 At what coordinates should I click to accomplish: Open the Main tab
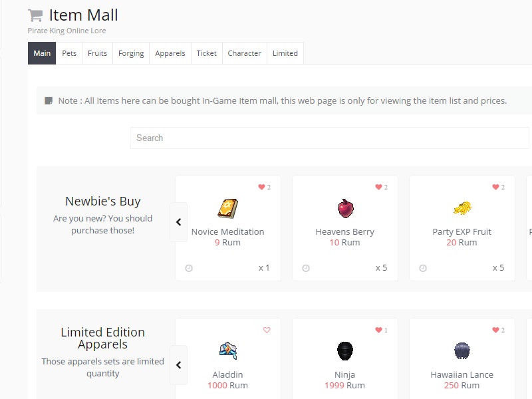pyautogui.click(x=42, y=53)
